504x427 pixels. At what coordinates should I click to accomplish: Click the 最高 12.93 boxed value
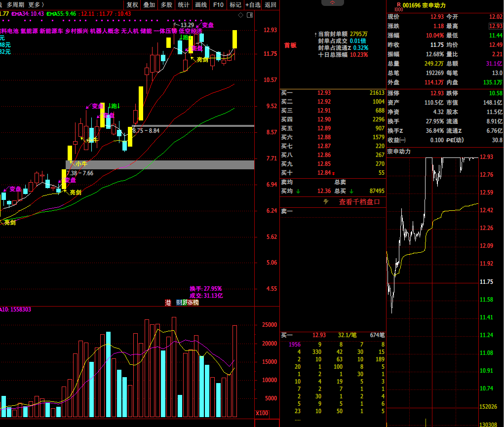click(496, 26)
